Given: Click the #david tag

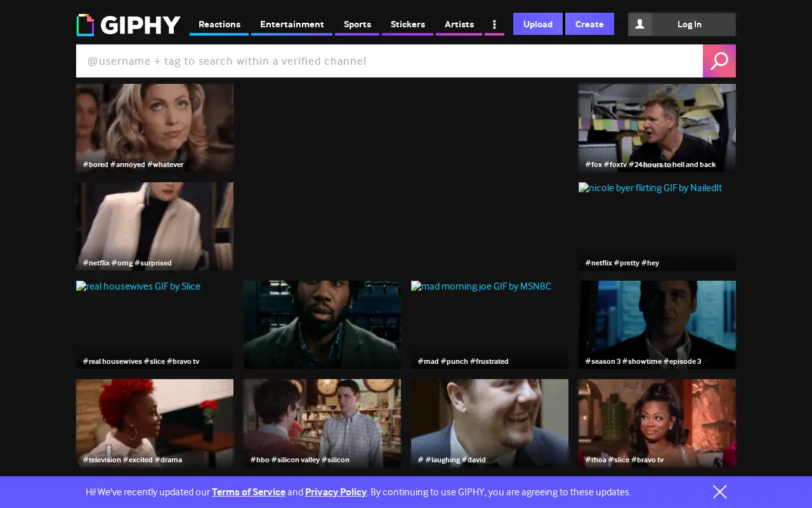Looking at the screenshot, I should [x=474, y=460].
